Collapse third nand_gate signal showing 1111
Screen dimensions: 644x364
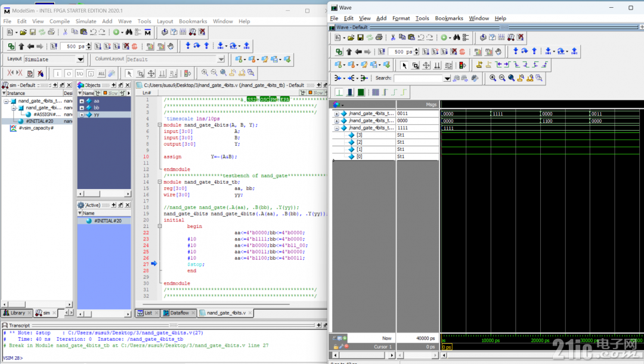tap(337, 128)
